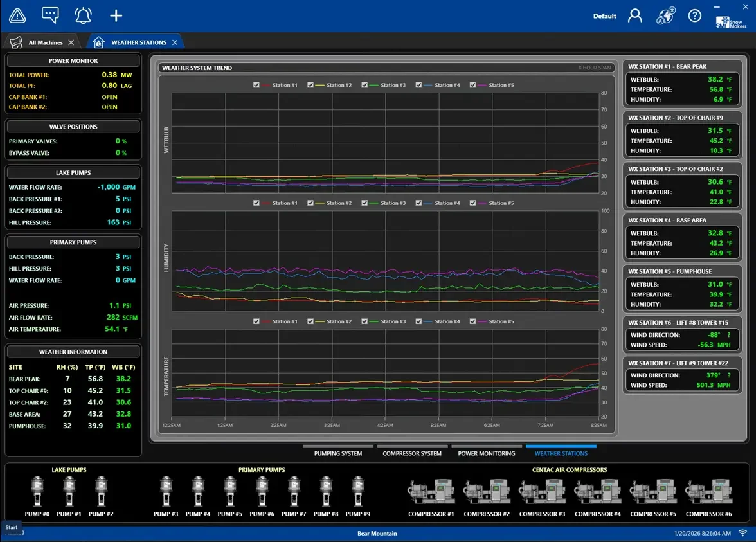Switch to the Power Monitoring tab

487,453
